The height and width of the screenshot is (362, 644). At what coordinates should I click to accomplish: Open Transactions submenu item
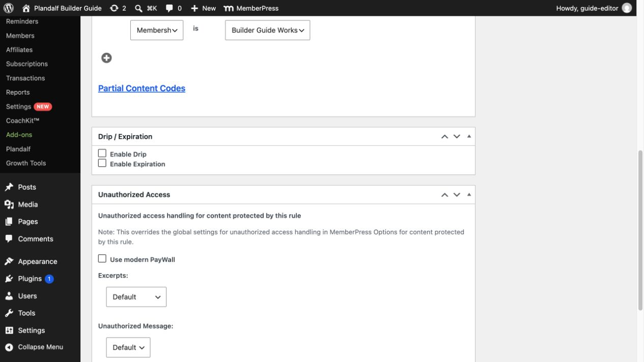point(25,78)
